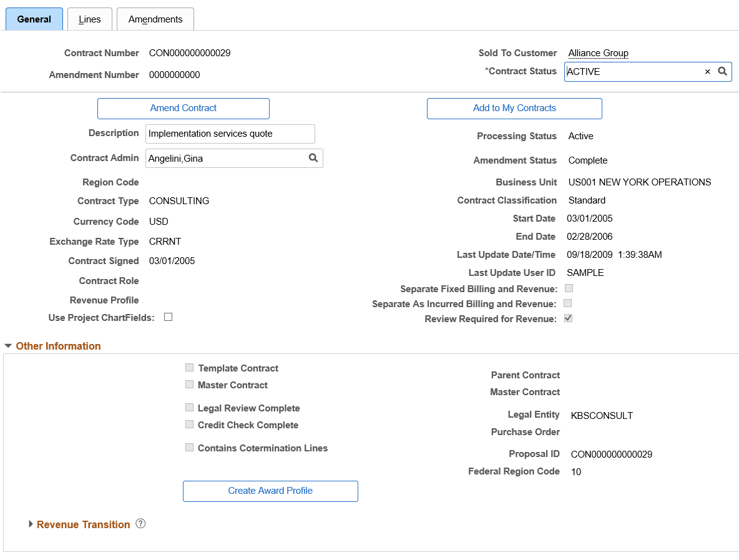
Task: Click inside the Description text field
Action: (x=230, y=134)
